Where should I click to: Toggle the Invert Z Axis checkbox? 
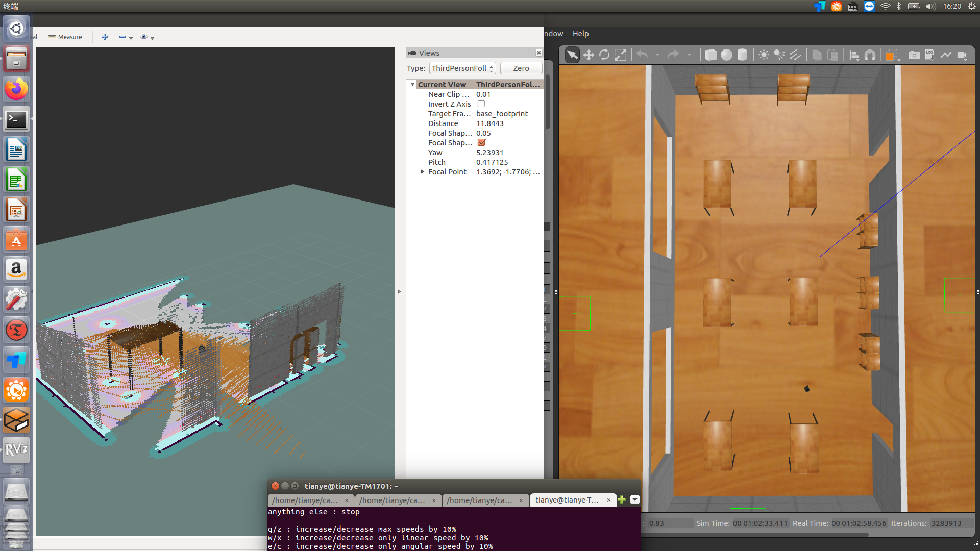coord(481,104)
